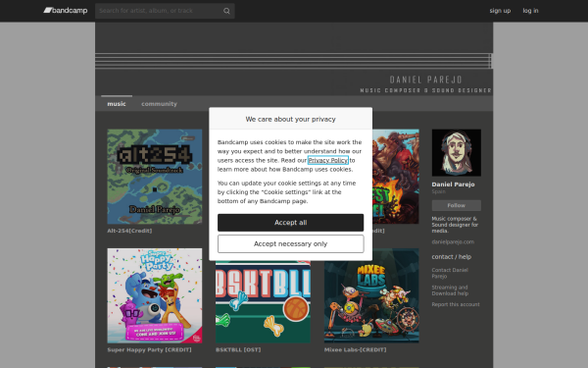Choose Accept necessary only
The width and height of the screenshot is (588, 368).
click(291, 244)
